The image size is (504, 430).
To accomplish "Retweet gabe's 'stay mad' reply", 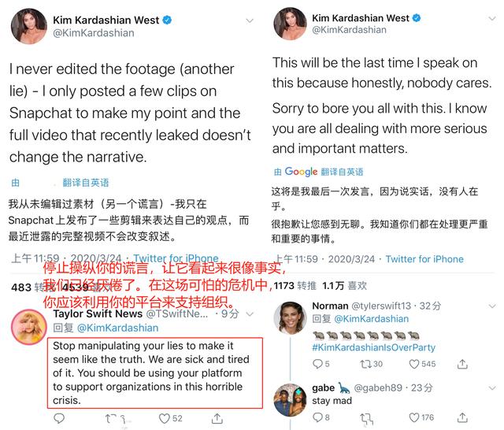I will [x=367, y=418].
